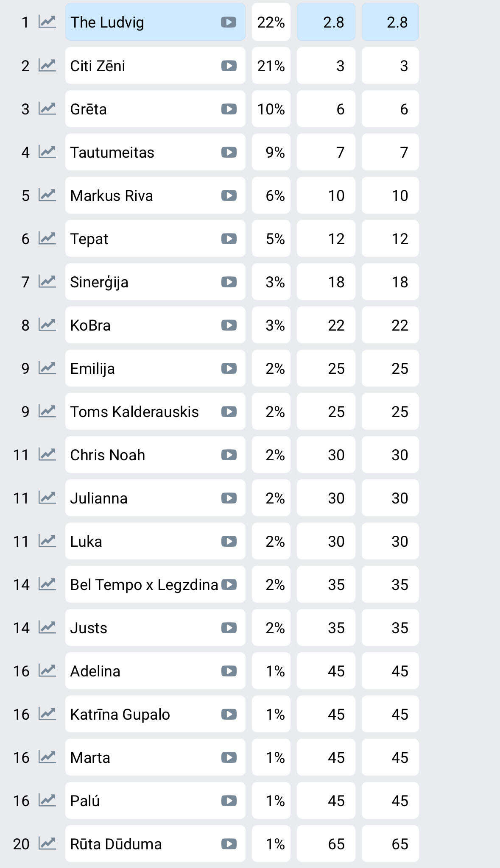Click the first 2.8 odds cell for The Ludvig
Viewport: 500px width, 868px height.
326,22
